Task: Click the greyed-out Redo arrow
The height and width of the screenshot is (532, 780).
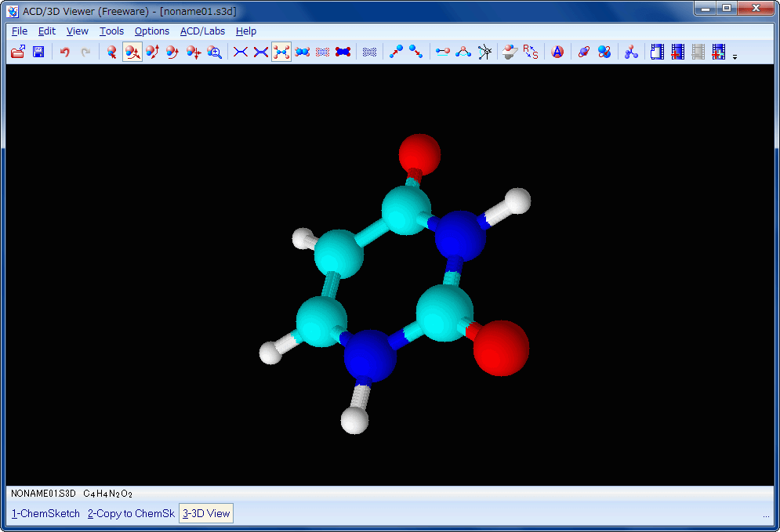Action: point(85,52)
